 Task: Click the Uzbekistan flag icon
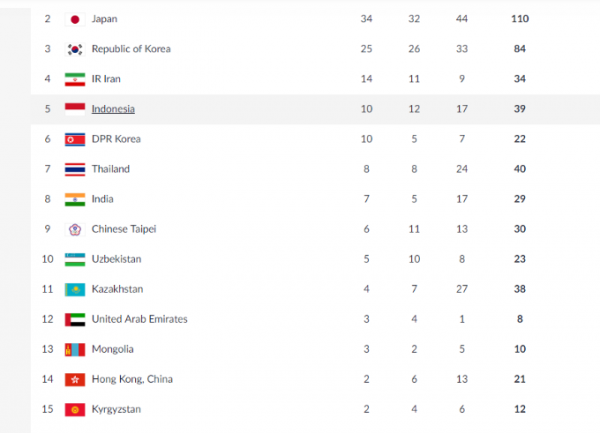[74, 259]
